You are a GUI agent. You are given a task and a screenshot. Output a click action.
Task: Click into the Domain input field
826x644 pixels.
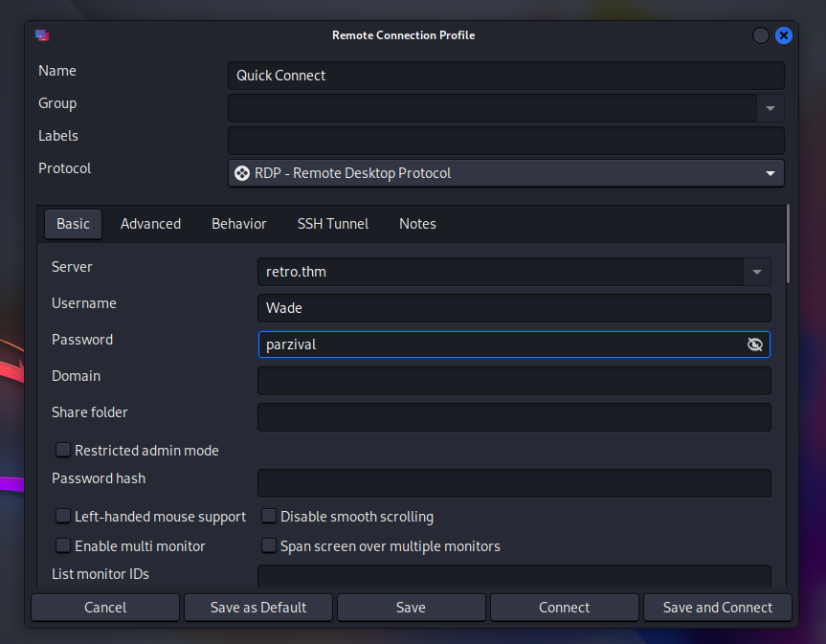coord(514,381)
